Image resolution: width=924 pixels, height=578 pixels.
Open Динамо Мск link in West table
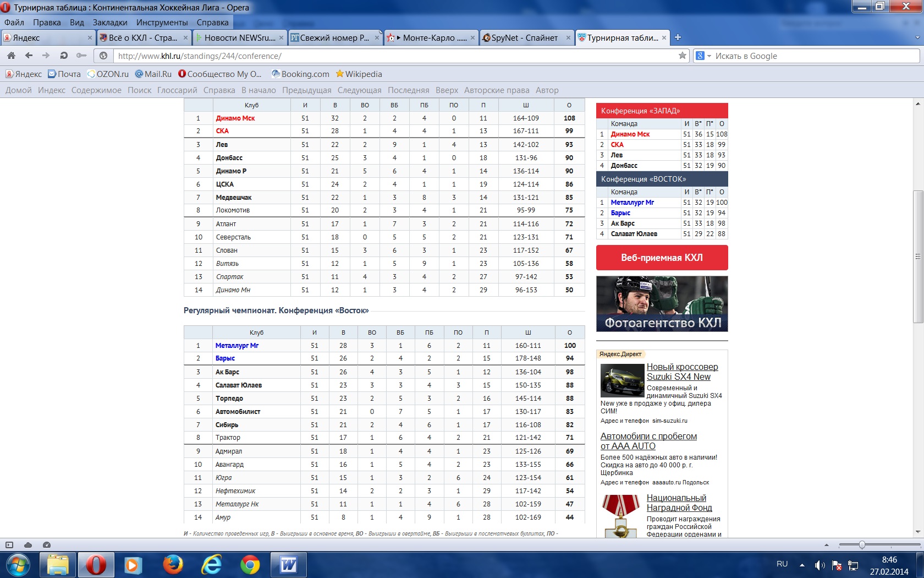(235, 118)
